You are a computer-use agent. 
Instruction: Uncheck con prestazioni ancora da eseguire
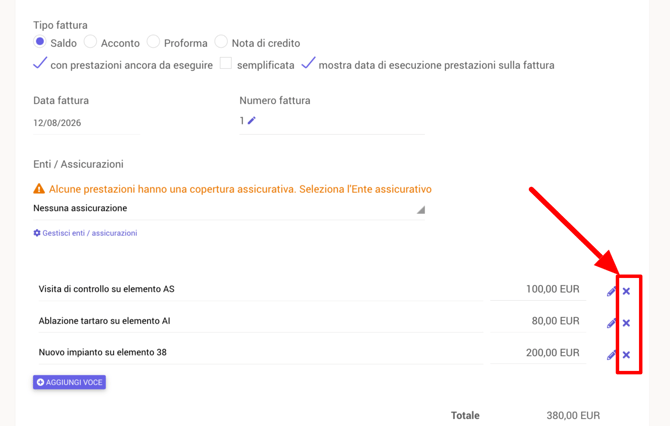[40, 63]
